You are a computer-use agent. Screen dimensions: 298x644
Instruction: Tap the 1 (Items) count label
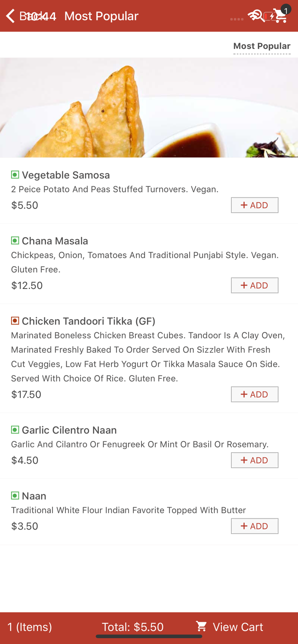(x=30, y=627)
